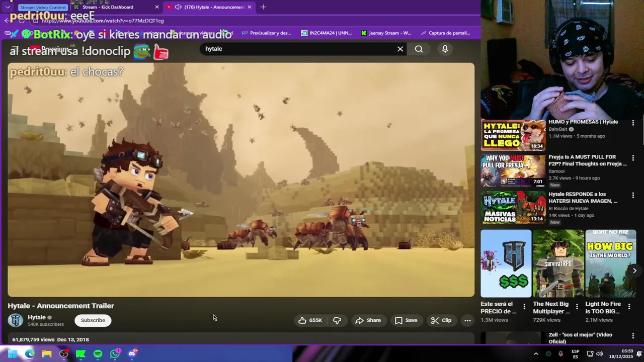Click the YouTube search input field
The image size is (644, 362).
click(x=297, y=49)
